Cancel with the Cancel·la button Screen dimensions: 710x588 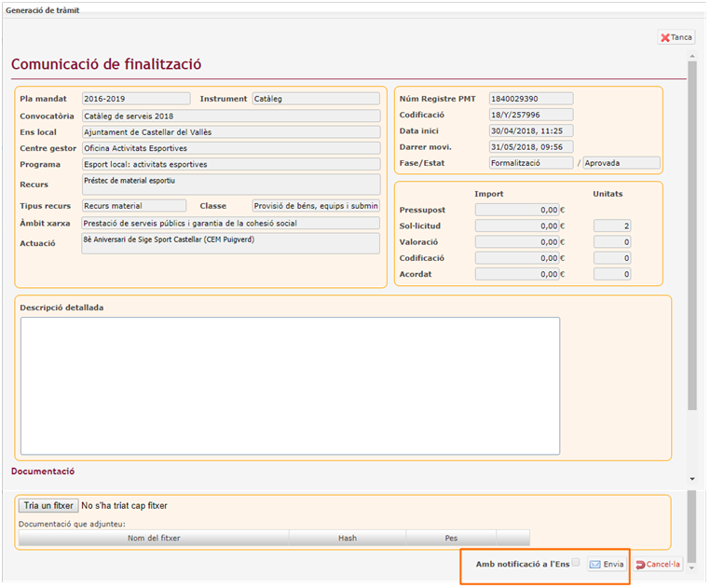[658, 564]
